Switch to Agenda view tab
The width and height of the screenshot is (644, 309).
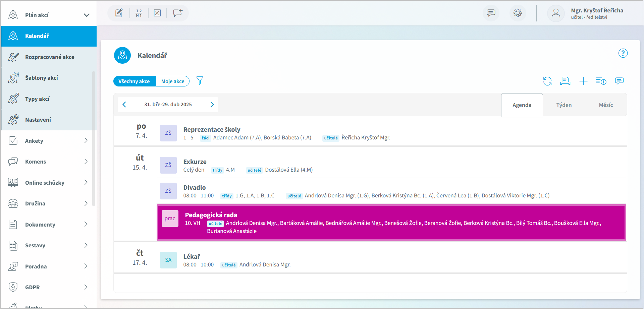coord(522,105)
